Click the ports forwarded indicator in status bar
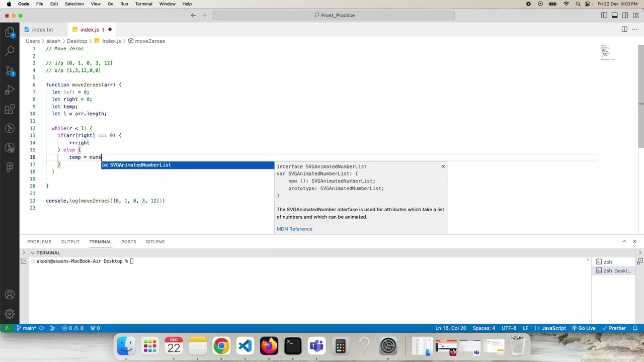644x362 pixels. [x=95, y=328]
